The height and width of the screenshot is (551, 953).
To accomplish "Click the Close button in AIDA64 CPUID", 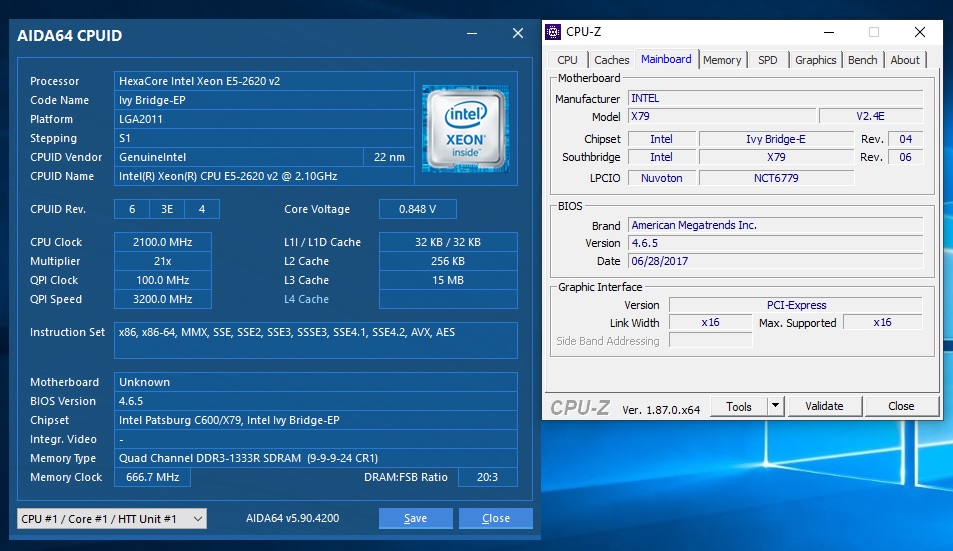I will (496, 518).
